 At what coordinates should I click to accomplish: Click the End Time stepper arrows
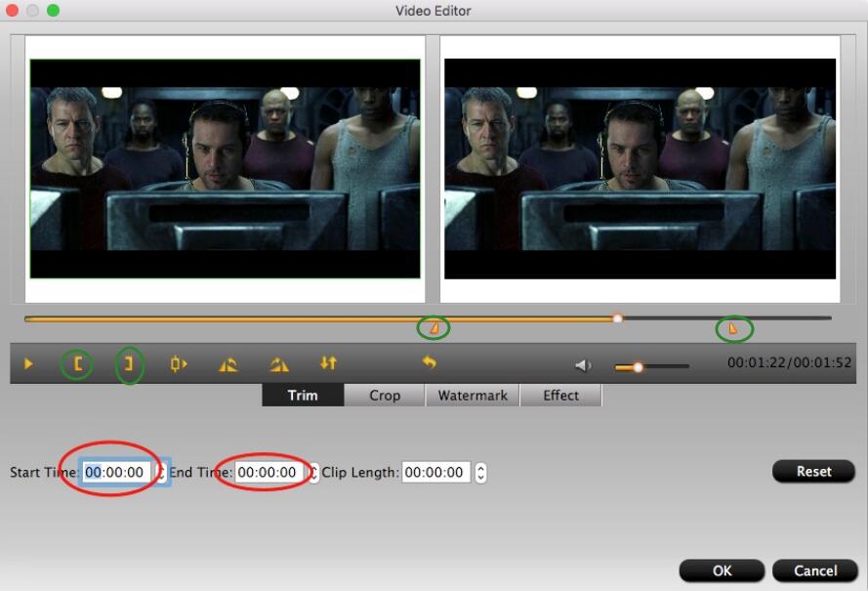(313, 473)
